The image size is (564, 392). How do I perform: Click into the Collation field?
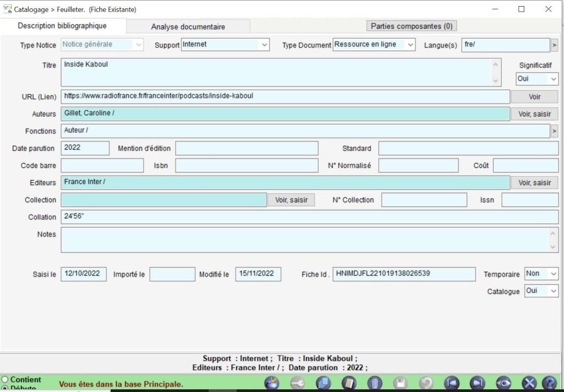pos(310,217)
